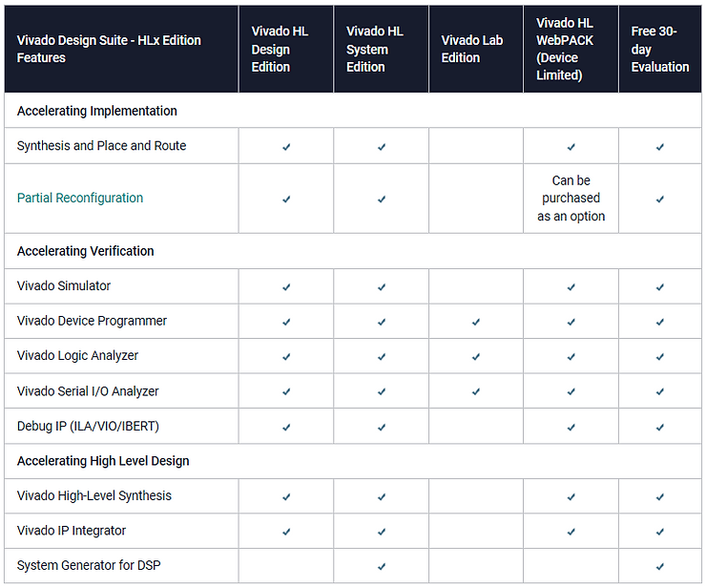Select the Vivado HL WebPACK header cell

click(565, 49)
